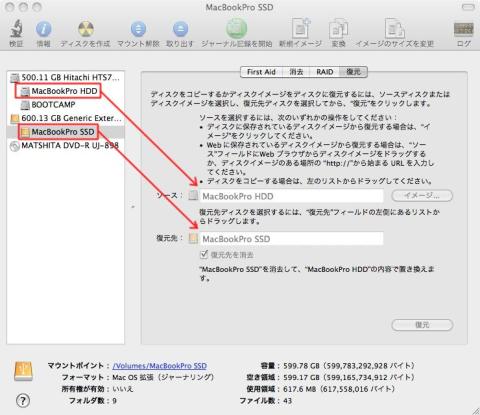The width and height of the screenshot is (480, 415).
Task: Click the disk icon beside Source field
Action: pyautogui.click(x=193, y=196)
